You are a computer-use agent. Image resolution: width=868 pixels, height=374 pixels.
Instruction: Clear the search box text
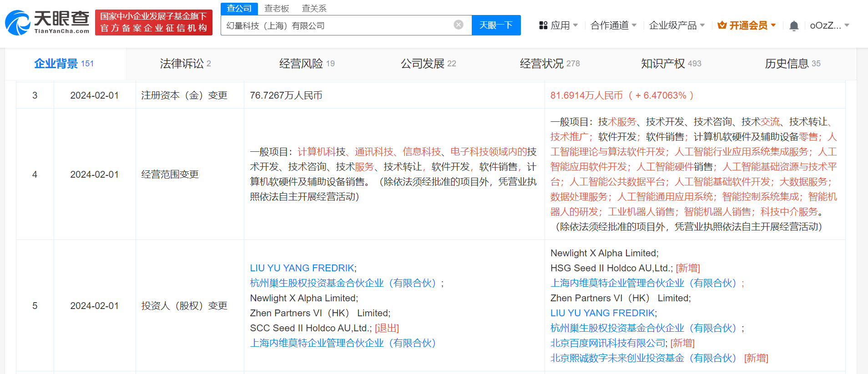[x=459, y=25]
